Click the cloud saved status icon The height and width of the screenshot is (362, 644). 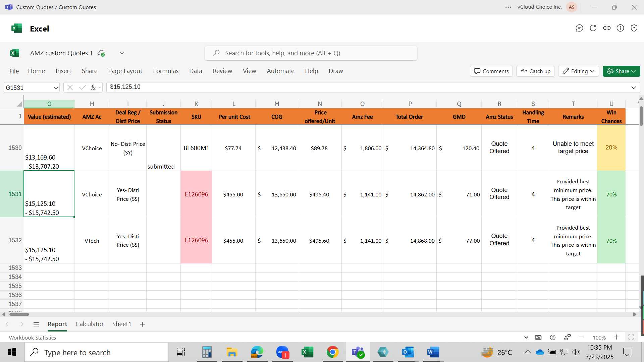tap(101, 53)
